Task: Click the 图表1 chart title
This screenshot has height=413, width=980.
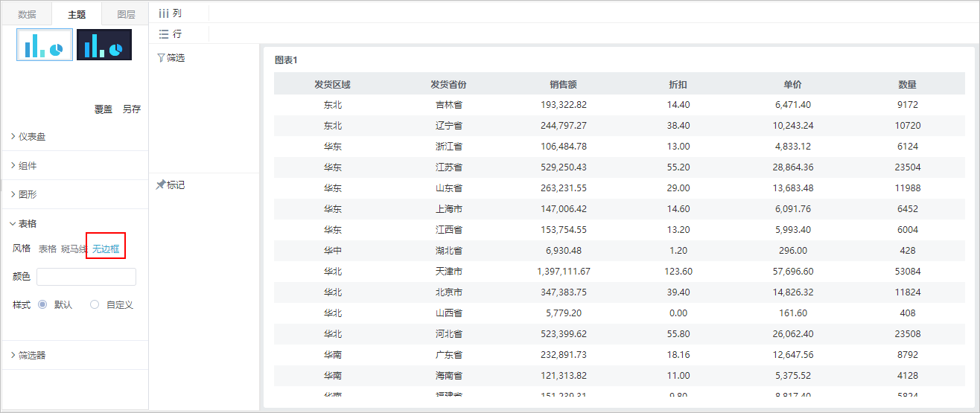Action: pos(286,60)
